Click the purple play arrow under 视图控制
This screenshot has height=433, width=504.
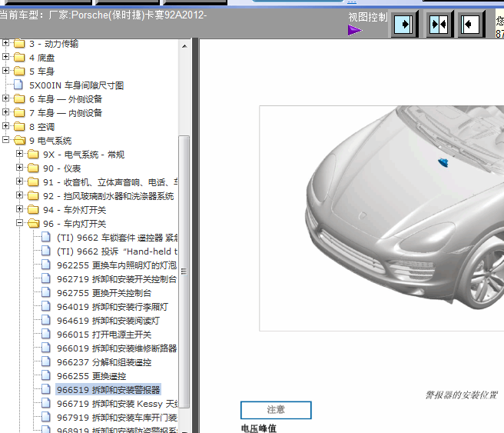(354, 31)
